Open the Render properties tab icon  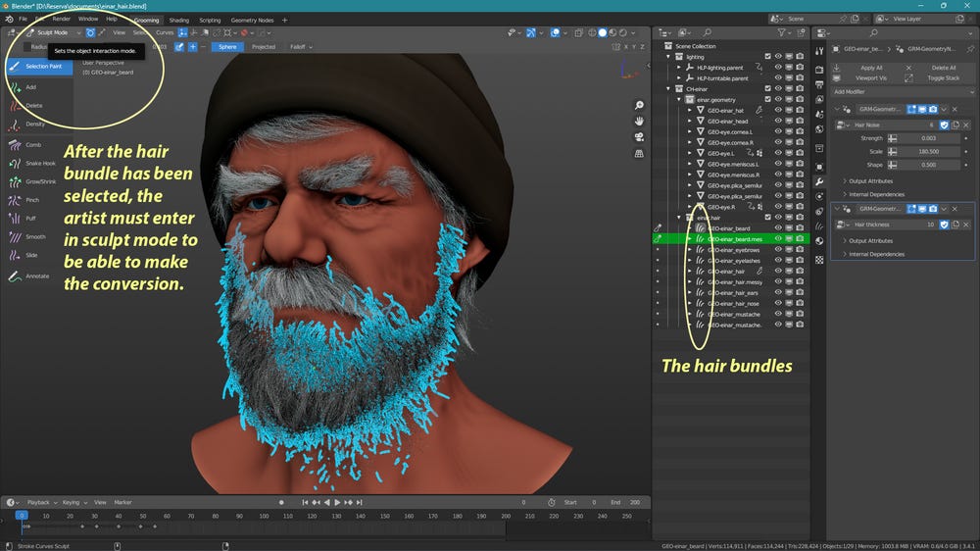pos(819,69)
